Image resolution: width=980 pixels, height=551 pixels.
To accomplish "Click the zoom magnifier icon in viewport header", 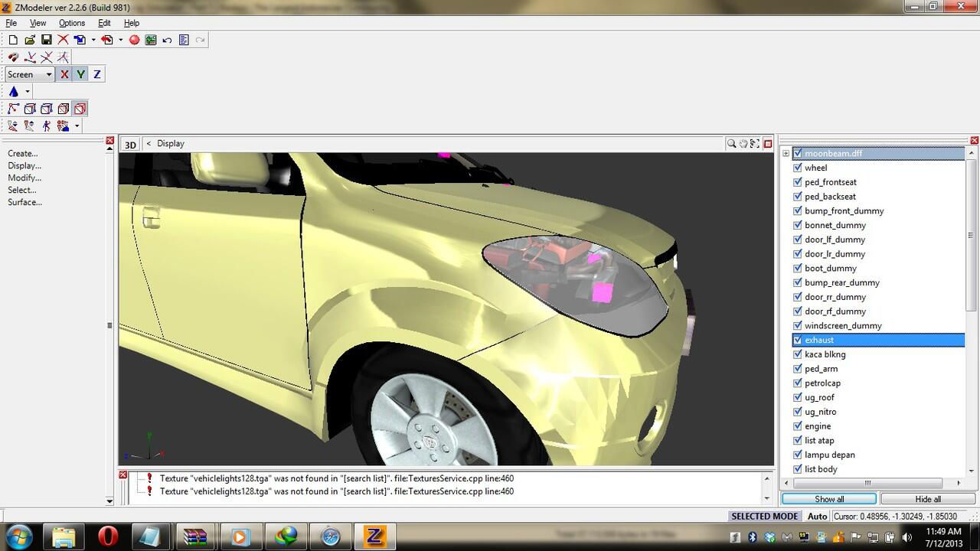I will coord(731,144).
